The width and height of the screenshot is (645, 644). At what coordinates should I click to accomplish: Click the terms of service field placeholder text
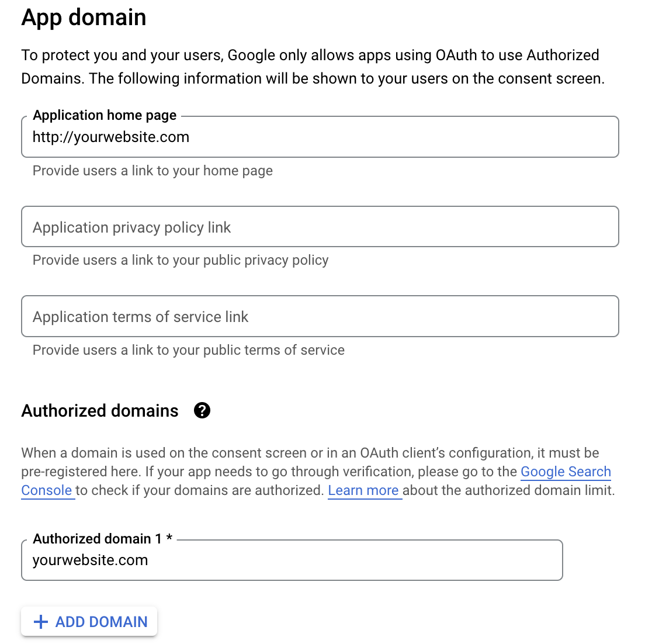click(140, 316)
